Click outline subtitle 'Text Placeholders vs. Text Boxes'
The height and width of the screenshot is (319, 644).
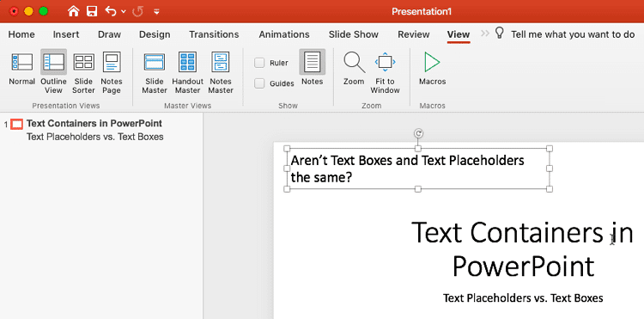[x=94, y=137]
